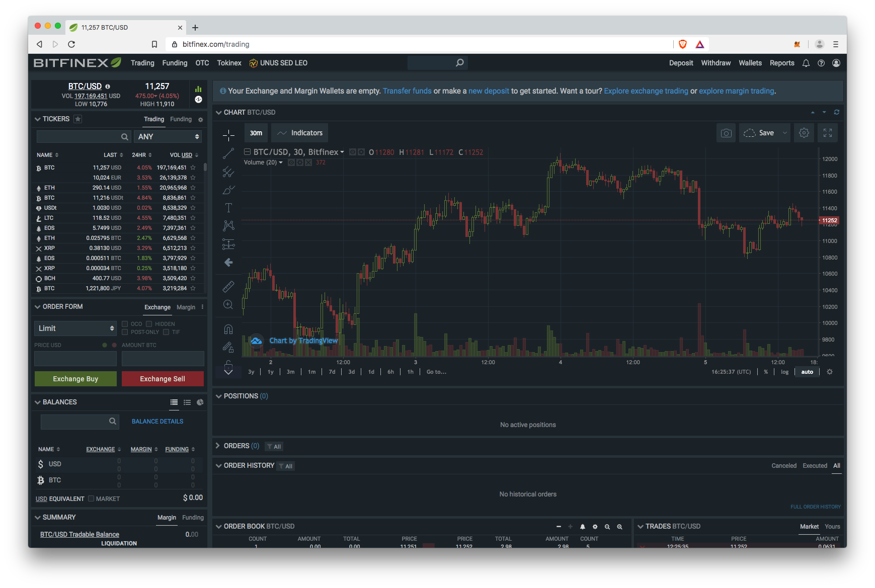The width and height of the screenshot is (875, 588).
Task: Enable the POST-ONLY checkbox
Action: click(125, 332)
